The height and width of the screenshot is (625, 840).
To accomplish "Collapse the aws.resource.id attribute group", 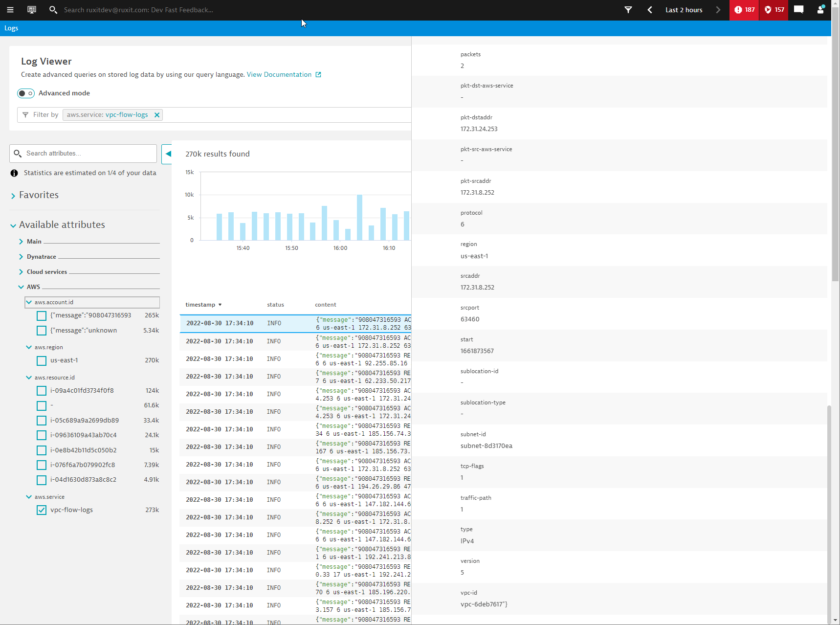I will click(x=28, y=377).
